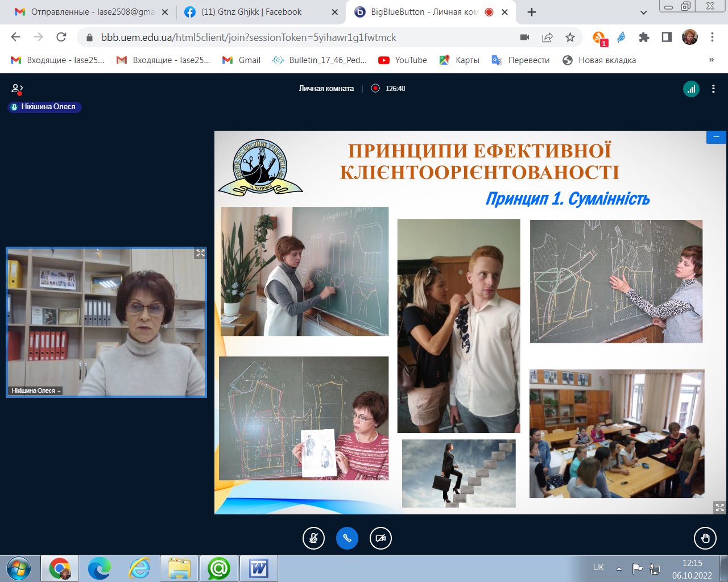
Task: Minimize presentation with the blue minus button
Action: (x=716, y=137)
